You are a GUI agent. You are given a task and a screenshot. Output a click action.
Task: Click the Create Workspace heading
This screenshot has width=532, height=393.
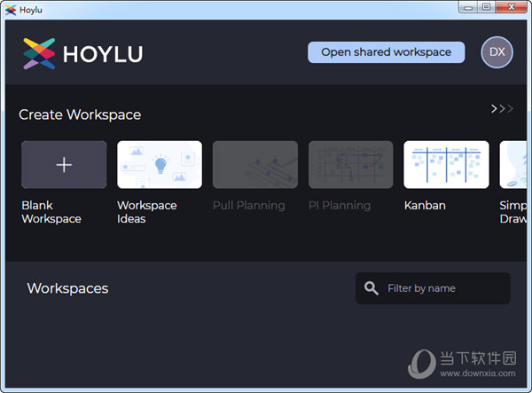tap(80, 114)
